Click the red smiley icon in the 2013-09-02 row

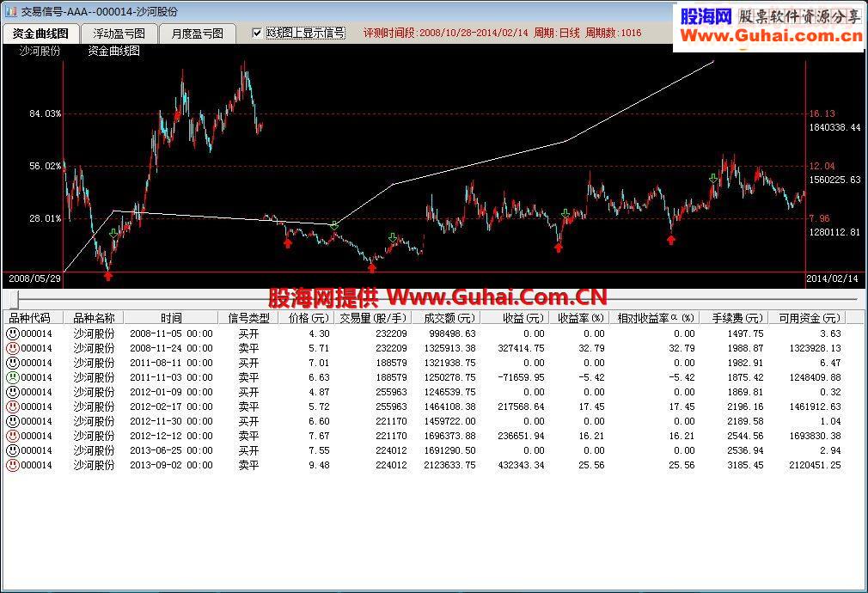tap(12, 465)
